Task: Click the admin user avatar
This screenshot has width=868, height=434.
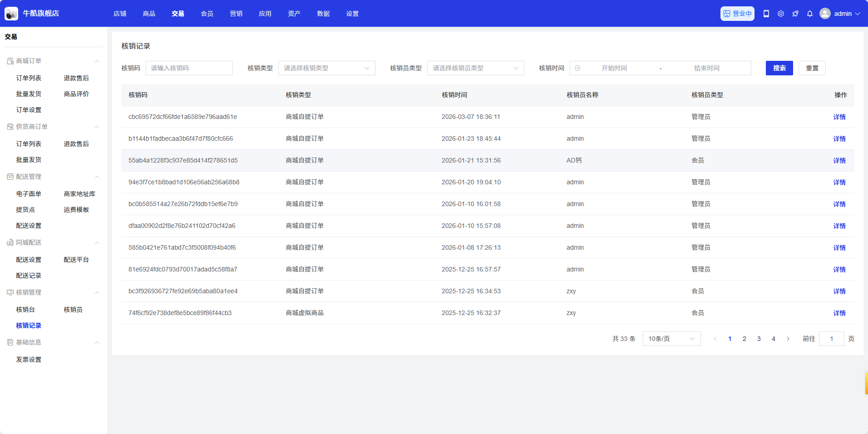Action: [x=825, y=14]
